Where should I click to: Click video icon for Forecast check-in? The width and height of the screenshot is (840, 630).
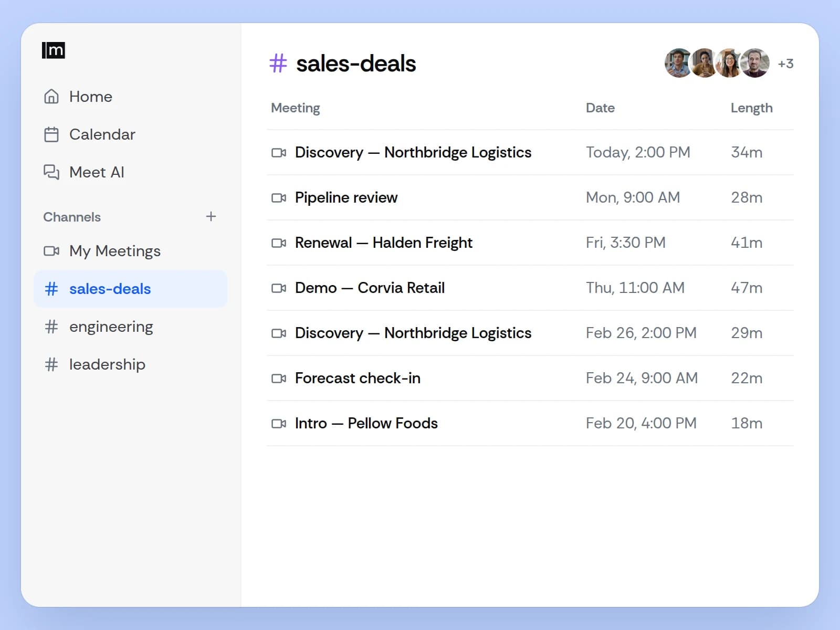pos(279,379)
